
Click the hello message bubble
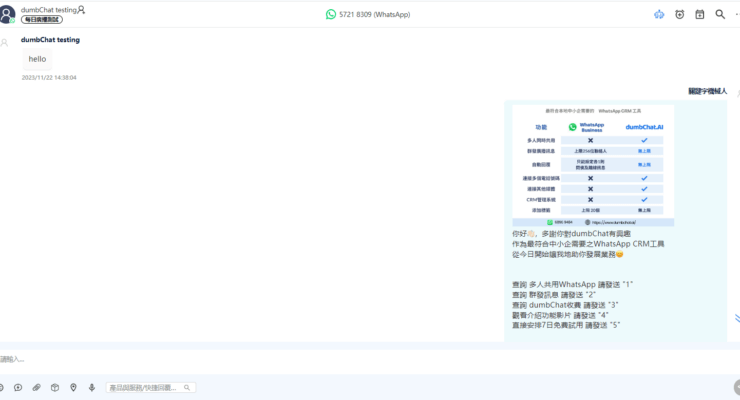point(37,59)
